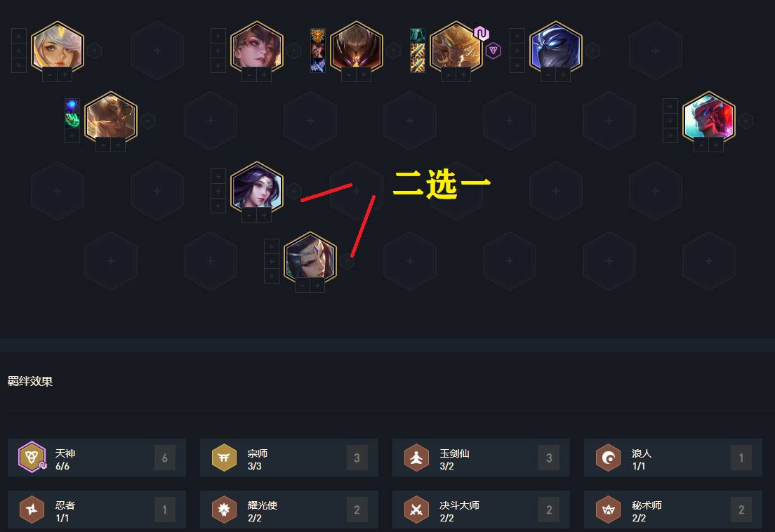The image size is (775, 532).
Task: Click the empty hex right of yellow 二选一 text
Action: point(555,190)
